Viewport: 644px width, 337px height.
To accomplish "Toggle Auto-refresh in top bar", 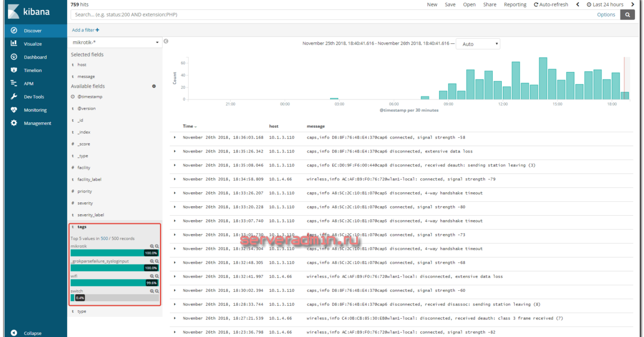I will (551, 4).
